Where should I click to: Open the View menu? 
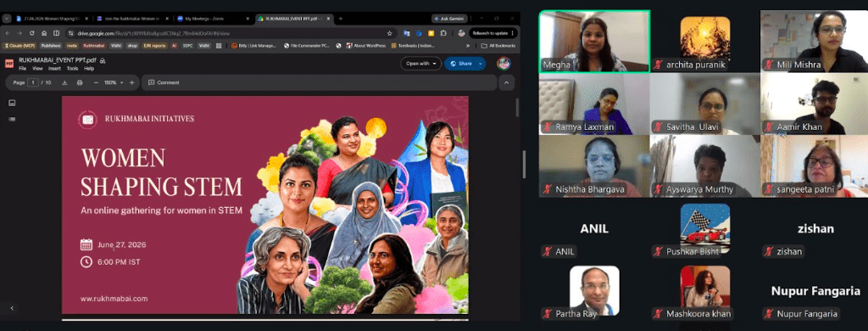pos(37,69)
